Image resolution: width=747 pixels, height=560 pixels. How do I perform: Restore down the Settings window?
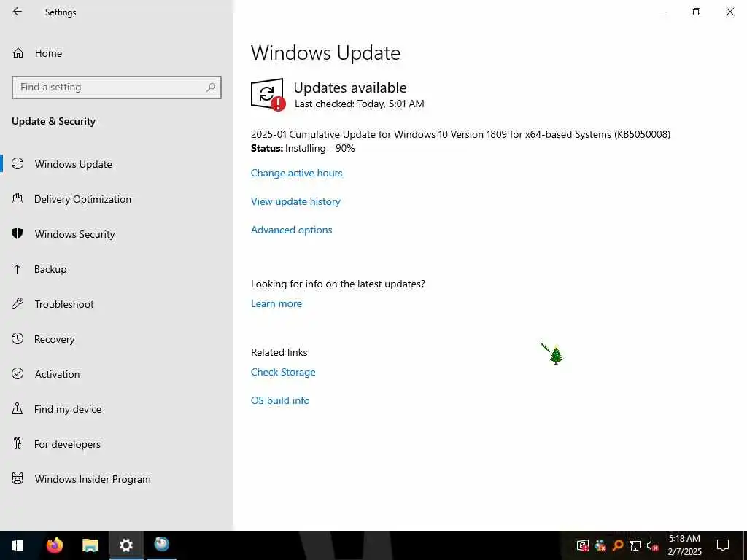click(x=697, y=12)
